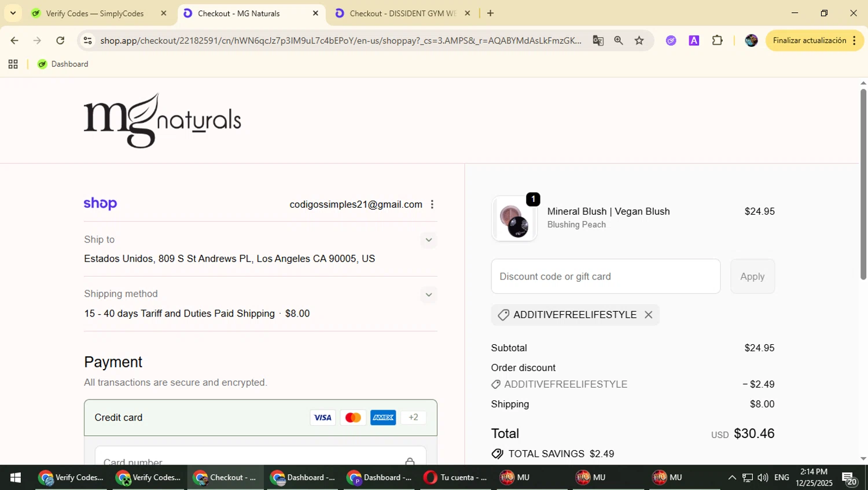Close the DISSIDENT GYM checkout tab
The height and width of the screenshot is (490, 868).
(x=468, y=13)
